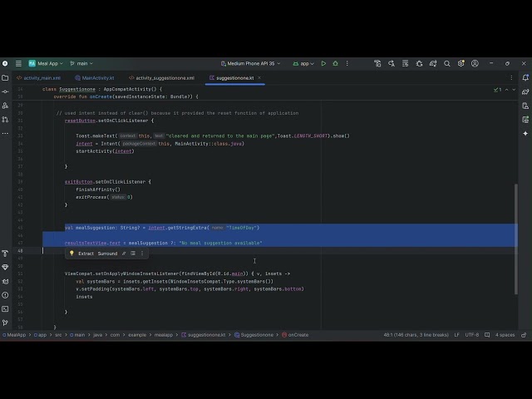
Task: Click the suggestionone.kt breadcrumb
Action: [203, 335]
